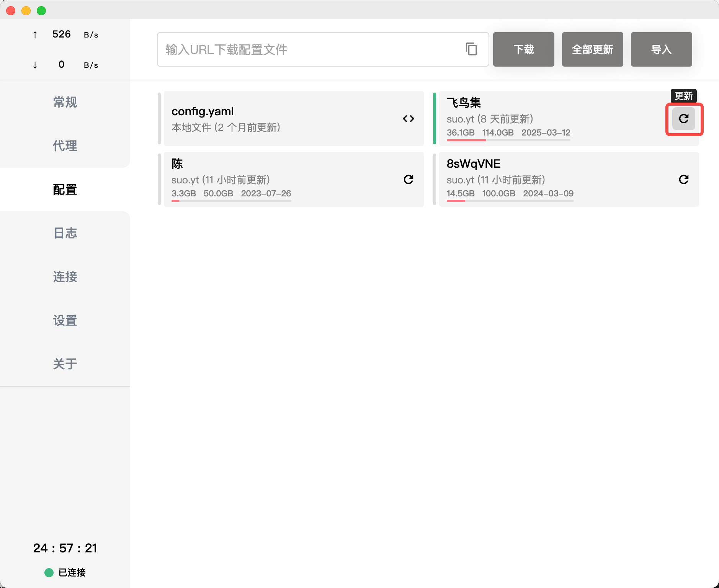Click the 本地文件 (2 个月前更新) subtitle
Viewport: 719px width, 588px height.
click(226, 127)
